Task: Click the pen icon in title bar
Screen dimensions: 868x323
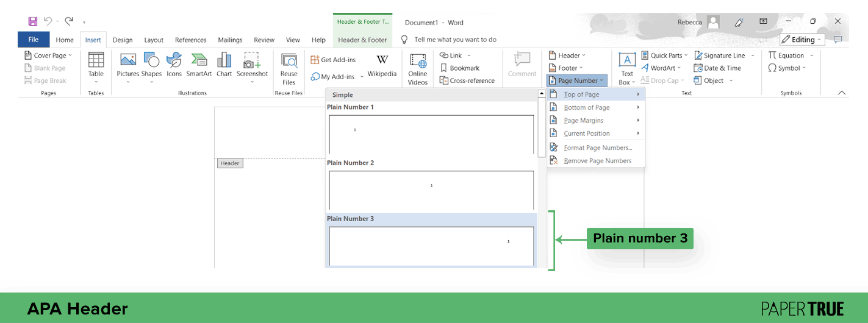Action: click(739, 22)
